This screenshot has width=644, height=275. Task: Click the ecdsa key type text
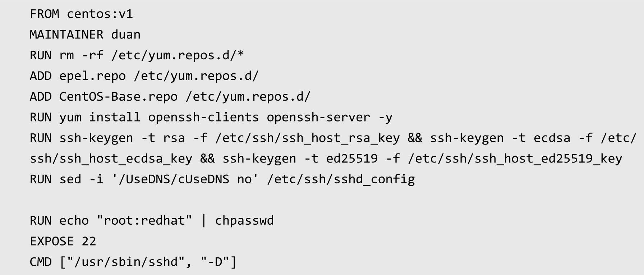(x=552, y=138)
